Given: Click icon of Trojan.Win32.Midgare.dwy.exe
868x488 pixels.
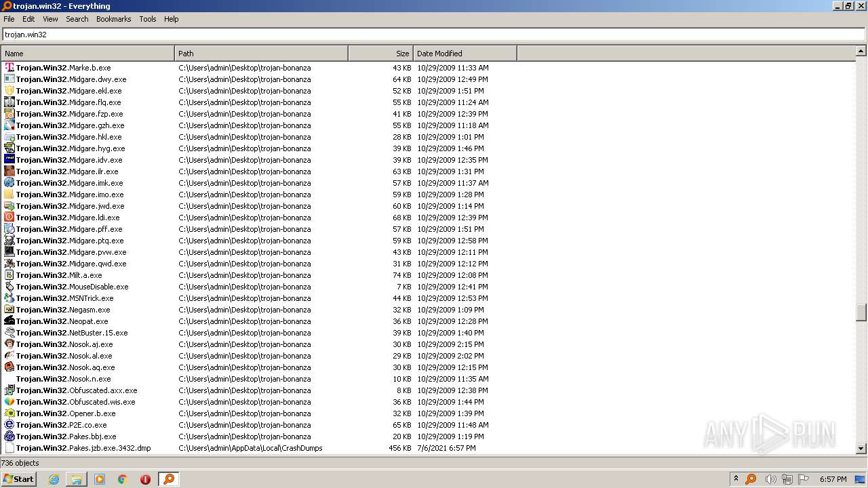Looking at the screenshot, I should [9, 79].
